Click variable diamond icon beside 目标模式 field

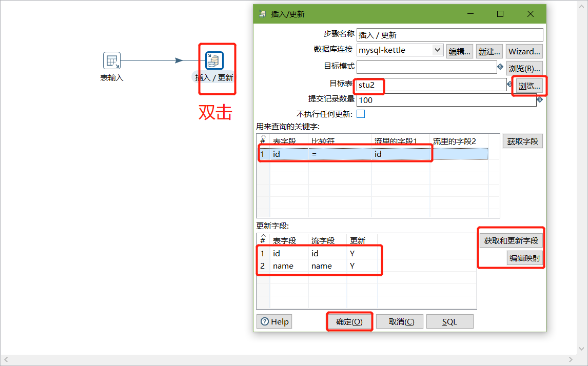(500, 67)
